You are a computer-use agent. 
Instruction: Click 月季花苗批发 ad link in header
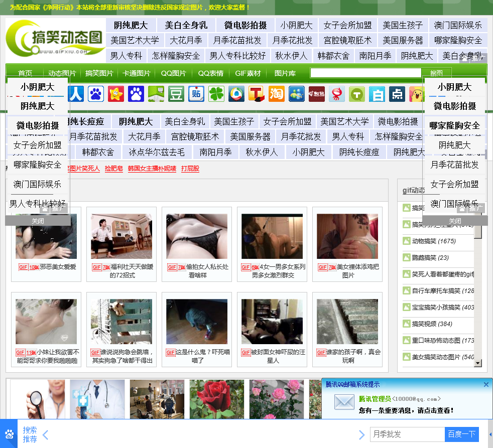point(237,40)
